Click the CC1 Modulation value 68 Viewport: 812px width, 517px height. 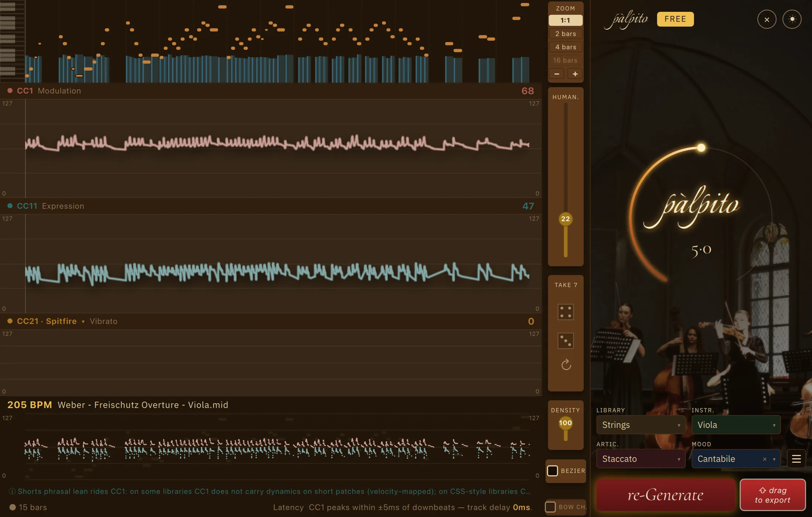[527, 91]
